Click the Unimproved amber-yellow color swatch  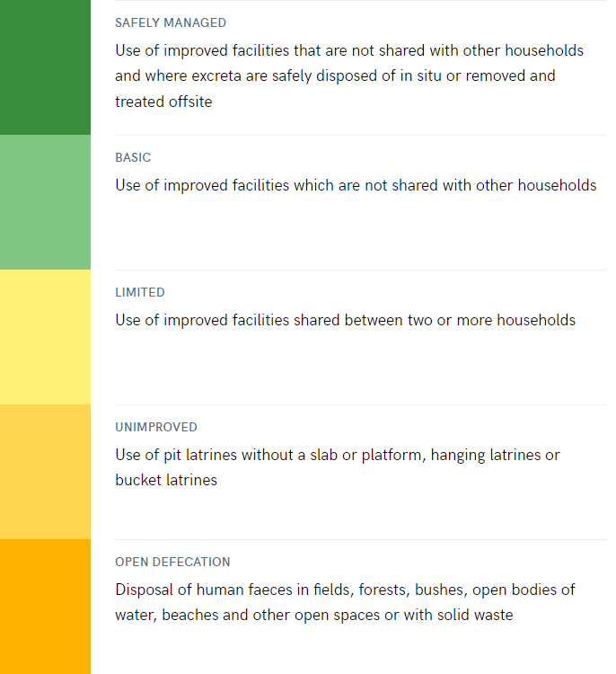click(x=45, y=472)
